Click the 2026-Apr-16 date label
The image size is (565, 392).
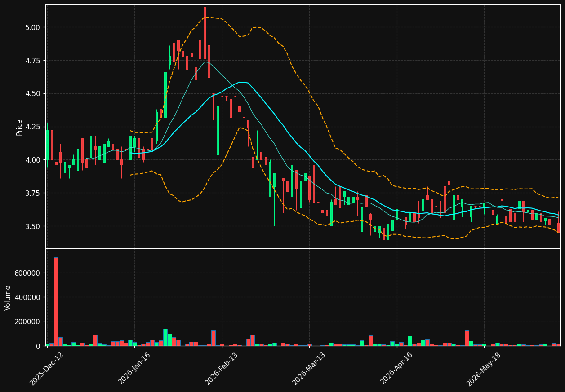pyautogui.click(x=396, y=369)
